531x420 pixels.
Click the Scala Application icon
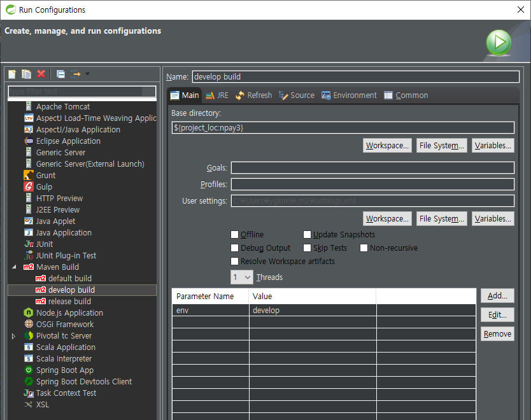pos(29,347)
